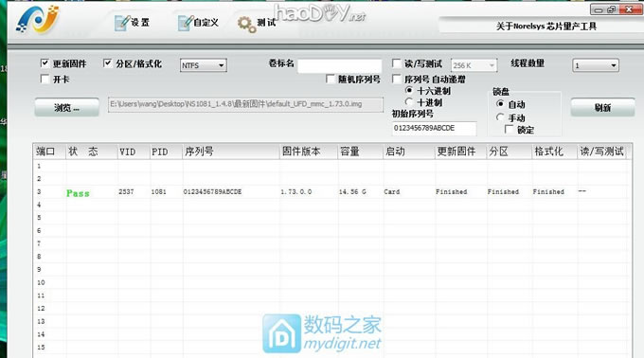644x358 pixels.
Task: Click firmware version 1.73.0.0
Action: [x=296, y=191]
